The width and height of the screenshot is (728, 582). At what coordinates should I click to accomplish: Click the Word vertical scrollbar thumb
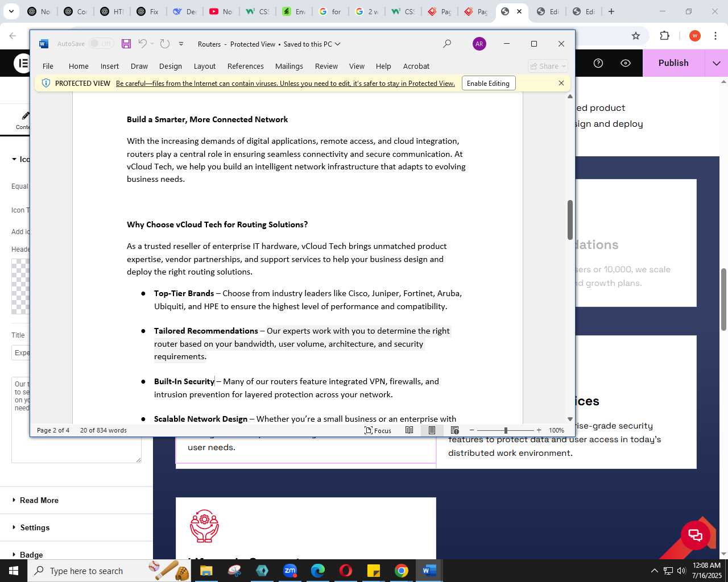tap(570, 219)
